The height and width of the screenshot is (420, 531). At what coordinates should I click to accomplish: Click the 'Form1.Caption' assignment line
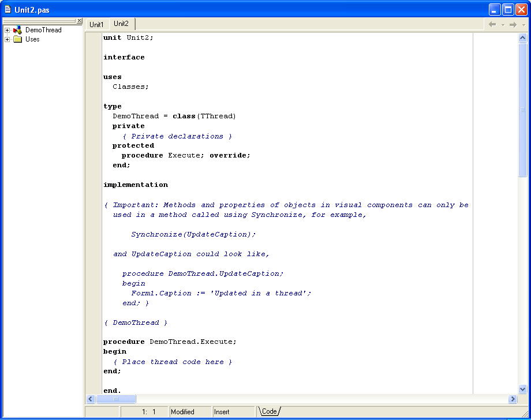coord(221,293)
